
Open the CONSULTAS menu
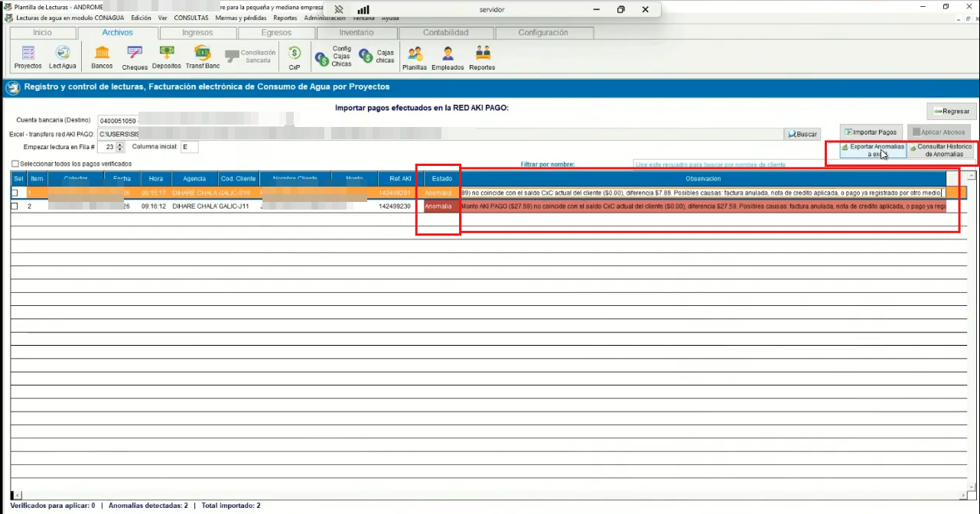point(191,18)
